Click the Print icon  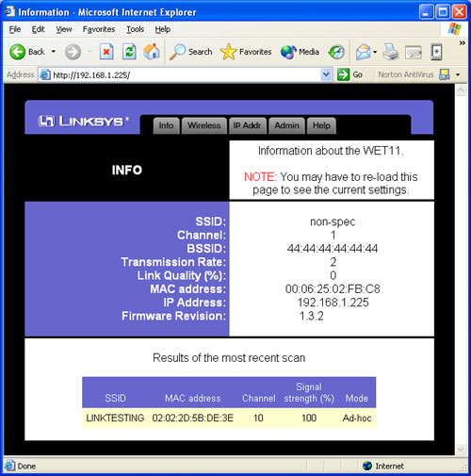(391, 52)
